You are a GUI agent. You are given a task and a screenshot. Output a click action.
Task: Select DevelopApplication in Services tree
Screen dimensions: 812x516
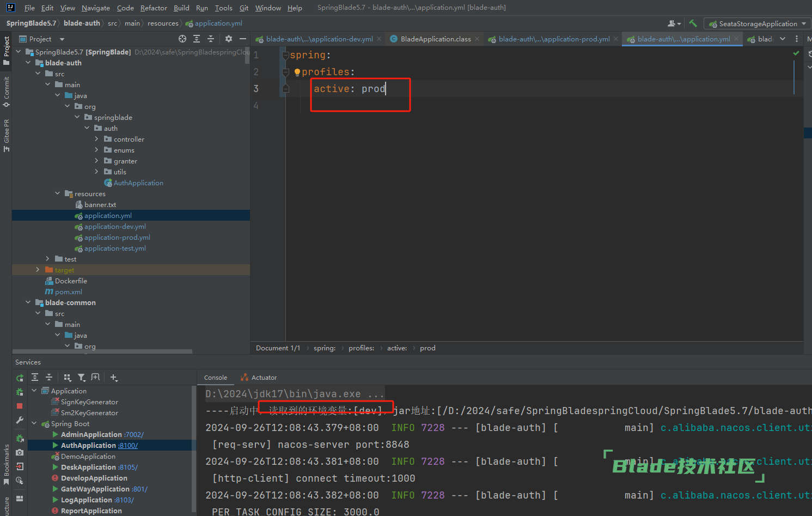[94, 478]
